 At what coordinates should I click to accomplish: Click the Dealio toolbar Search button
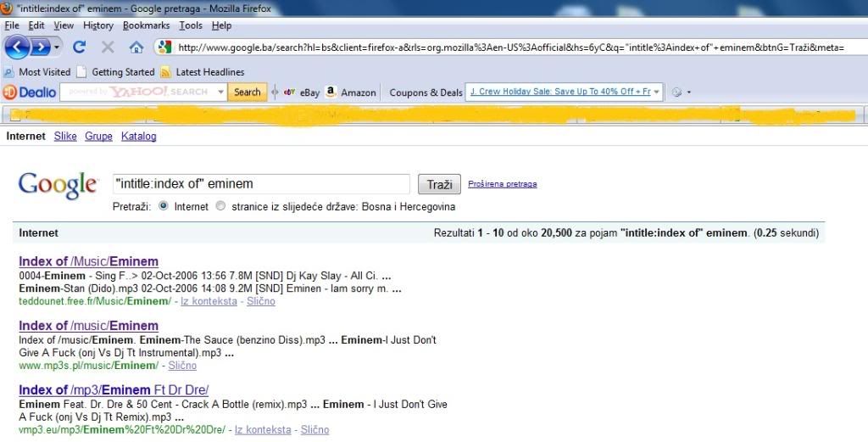pos(247,92)
